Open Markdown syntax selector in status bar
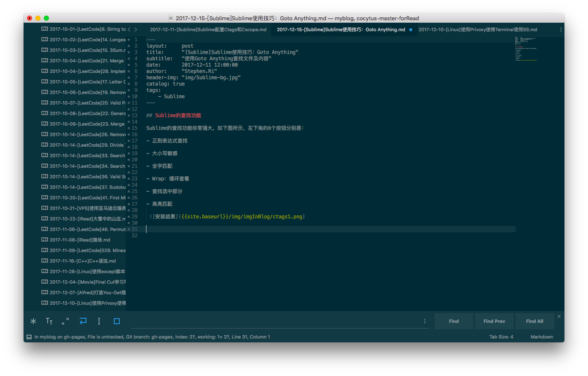 coord(542,337)
